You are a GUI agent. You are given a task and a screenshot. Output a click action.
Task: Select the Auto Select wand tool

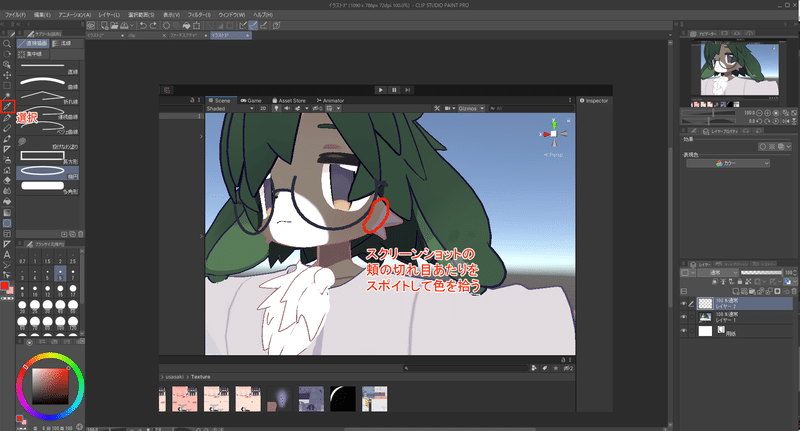[7, 96]
